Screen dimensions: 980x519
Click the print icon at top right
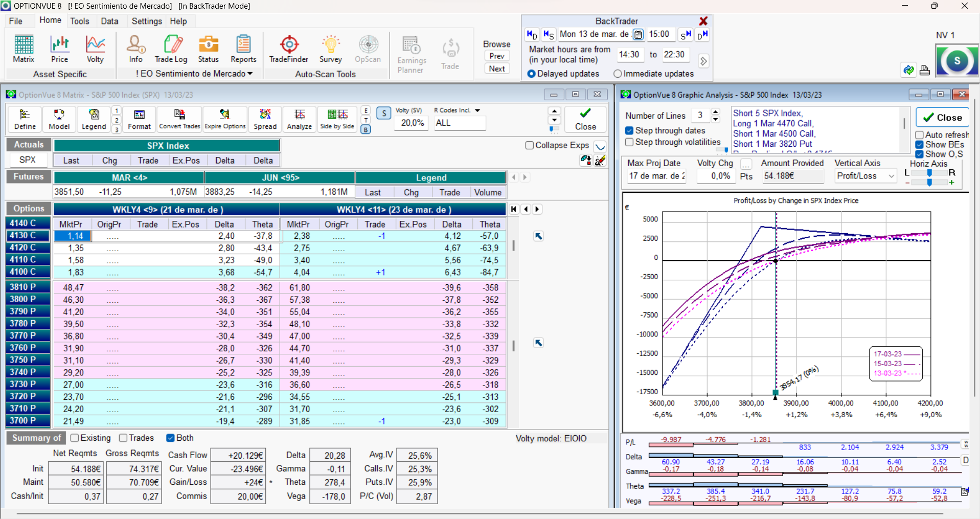[925, 70]
